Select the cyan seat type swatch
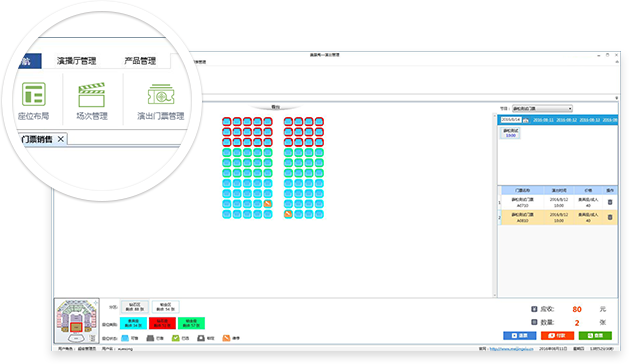The height and width of the screenshot is (364, 629). coord(133,323)
